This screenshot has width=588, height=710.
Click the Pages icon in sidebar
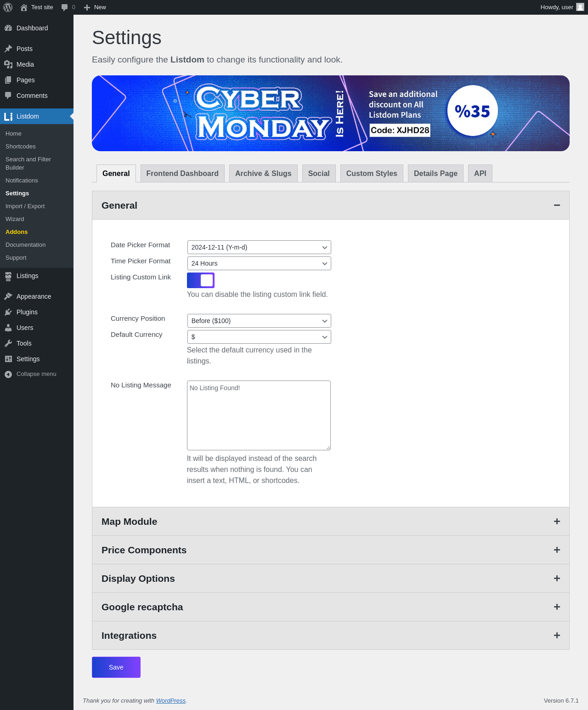(8, 80)
